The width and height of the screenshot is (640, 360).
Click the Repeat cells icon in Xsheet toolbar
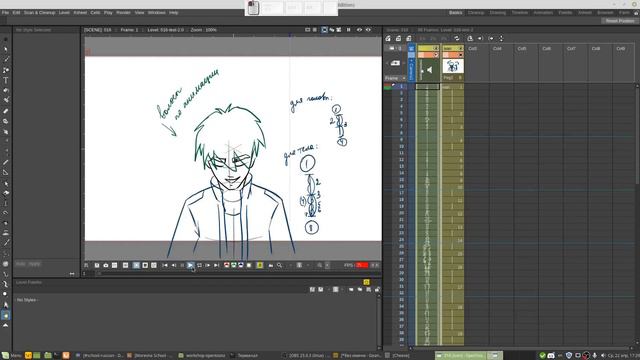457,38
